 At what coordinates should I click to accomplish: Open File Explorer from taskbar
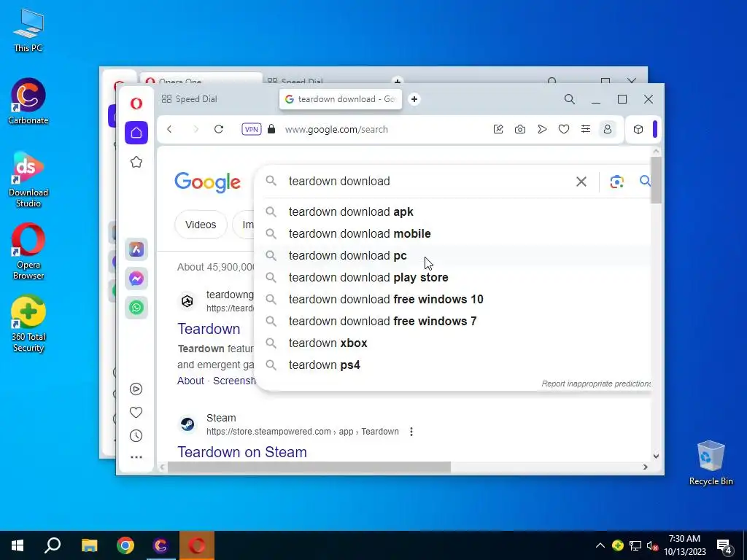pyautogui.click(x=89, y=545)
